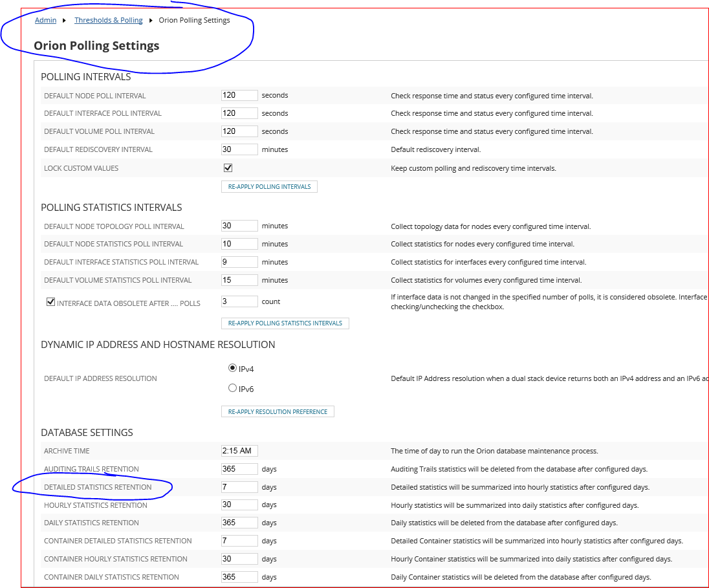Click the Default Interface Poll Interval field

239,113
